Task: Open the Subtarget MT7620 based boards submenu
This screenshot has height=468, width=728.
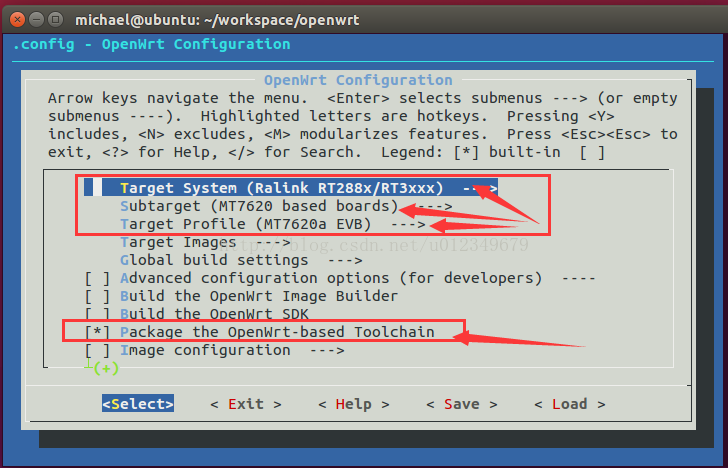Action: 286,206
